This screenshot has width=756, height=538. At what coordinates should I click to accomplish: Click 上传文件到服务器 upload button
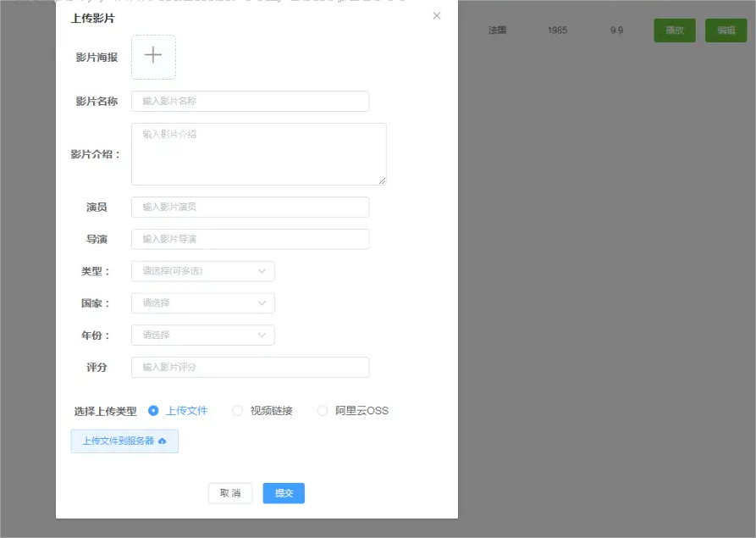point(124,441)
